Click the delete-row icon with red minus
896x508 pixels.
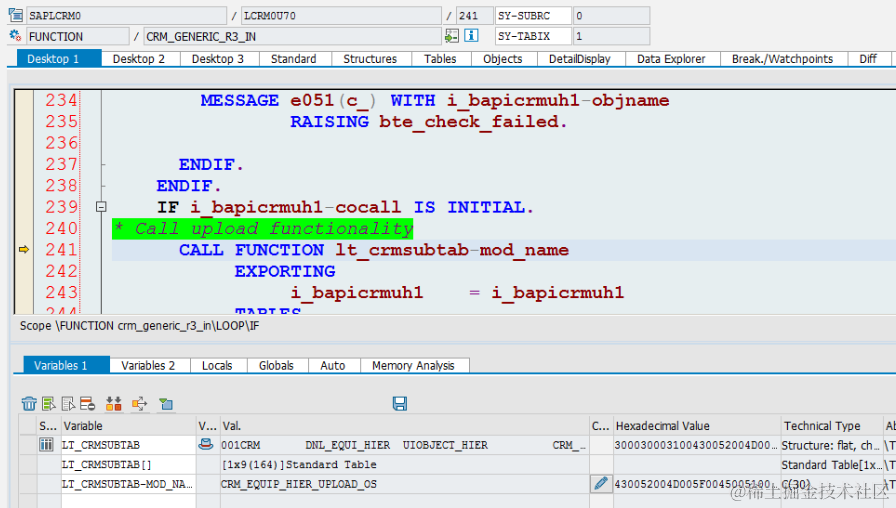pyautogui.click(x=87, y=404)
